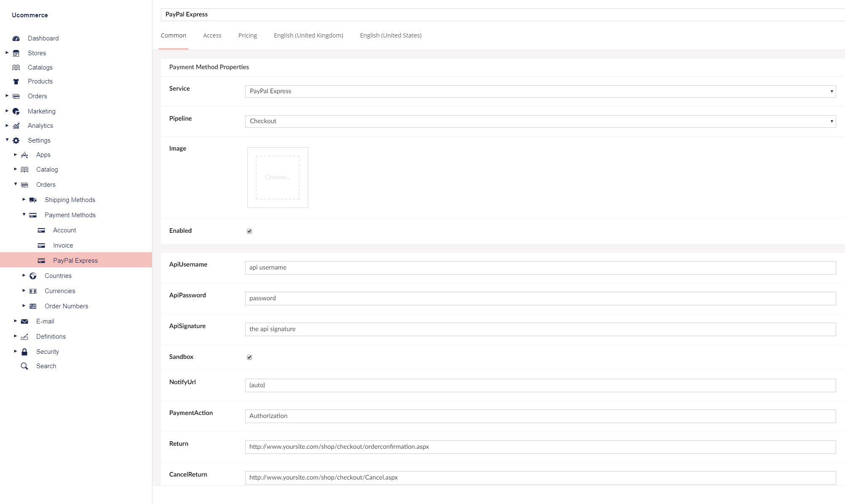845x504 pixels.
Task: Expand the Order Numbers node arrow
Action: click(24, 306)
